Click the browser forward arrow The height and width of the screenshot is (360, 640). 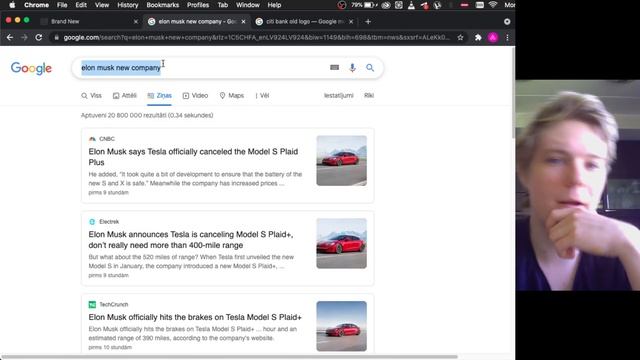(24, 38)
